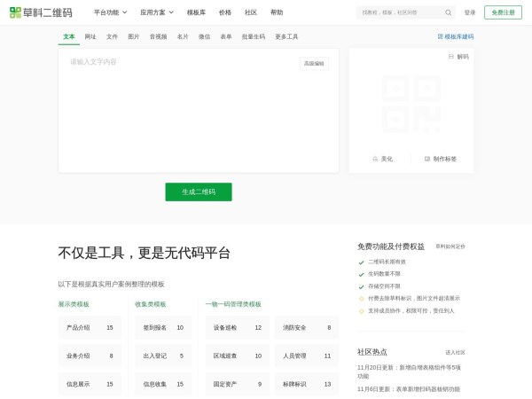Open the 更多工具 tab menu
Viewport: 532px width, 399px height.
(x=286, y=36)
